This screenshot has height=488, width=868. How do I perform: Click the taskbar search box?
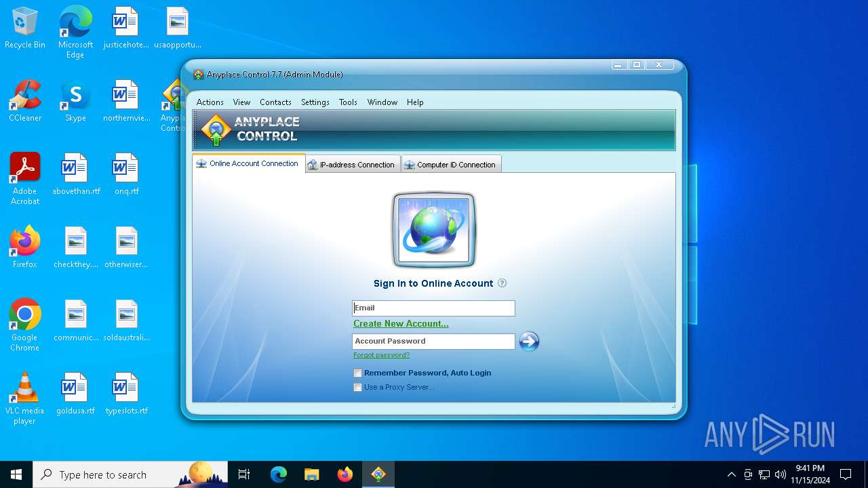tap(130, 474)
